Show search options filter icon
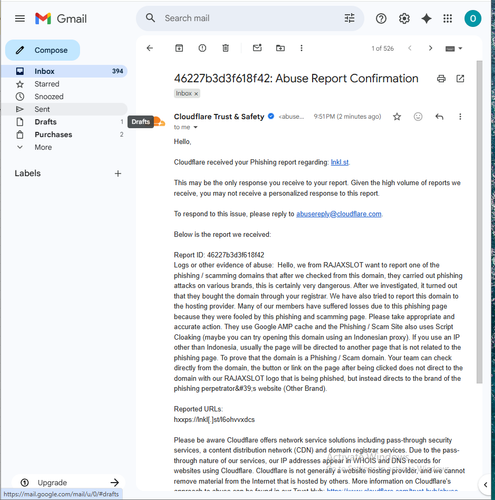The width and height of the screenshot is (495, 500). [349, 18]
